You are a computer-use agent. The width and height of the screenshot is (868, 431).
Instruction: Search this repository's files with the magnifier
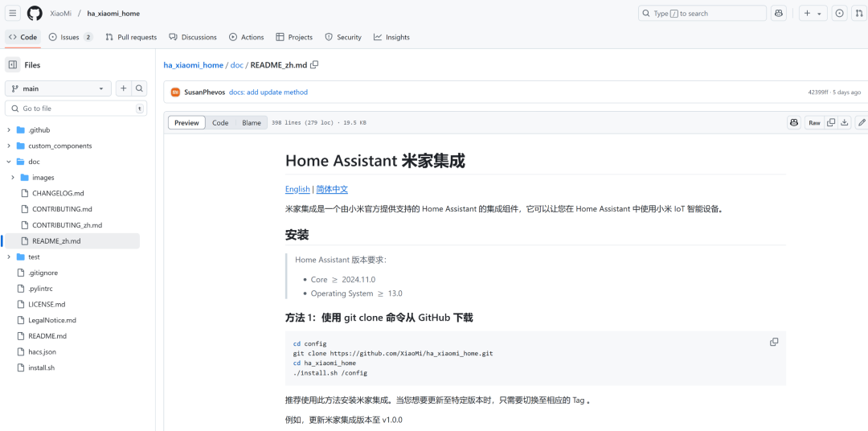pyautogui.click(x=140, y=88)
